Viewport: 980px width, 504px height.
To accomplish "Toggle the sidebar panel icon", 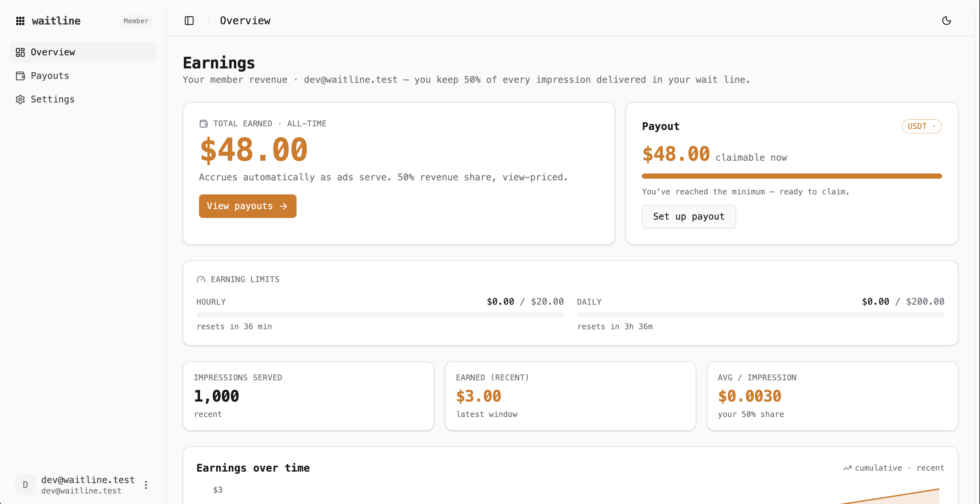I will (x=189, y=21).
